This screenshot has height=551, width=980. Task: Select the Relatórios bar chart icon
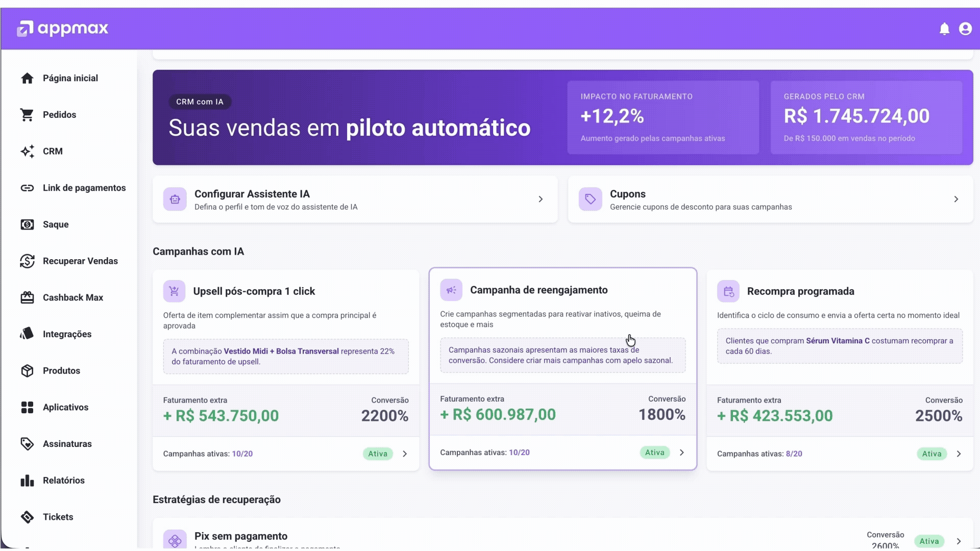point(27,480)
